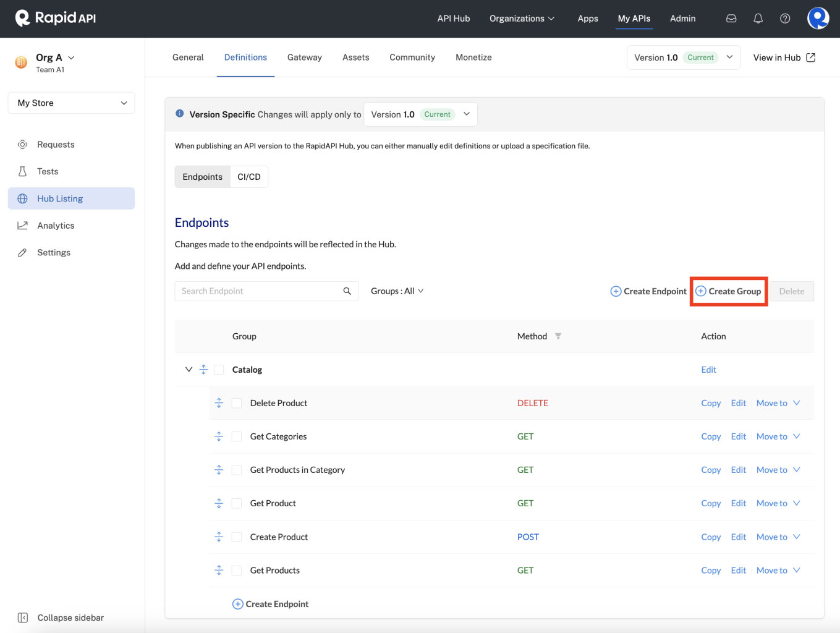The width and height of the screenshot is (840, 633).
Task: Click reorder handle for Get Products in Category
Action: pyautogui.click(x=219, y=470)
